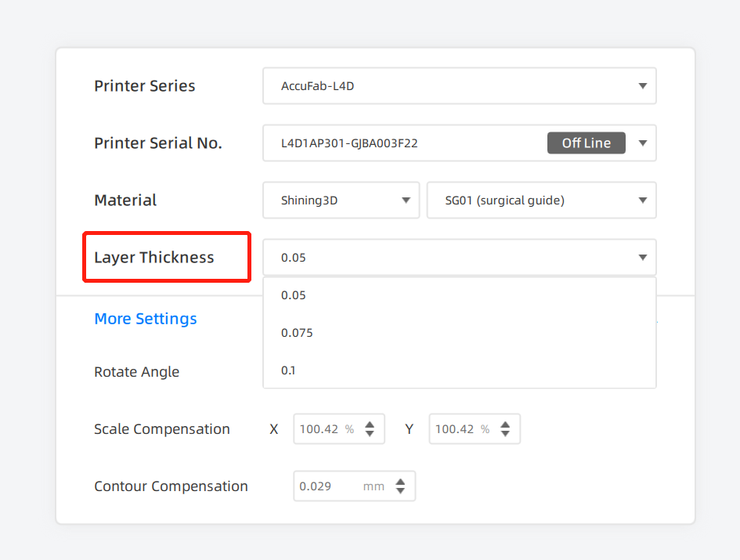Click the More Settings link
The width and height of the screenshot is (740, 560).
click(x=146, y=319)
